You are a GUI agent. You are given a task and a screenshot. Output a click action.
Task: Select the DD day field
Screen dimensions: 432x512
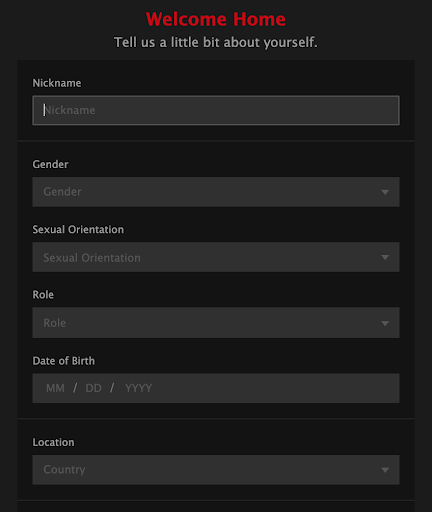[x=93, y=388]
